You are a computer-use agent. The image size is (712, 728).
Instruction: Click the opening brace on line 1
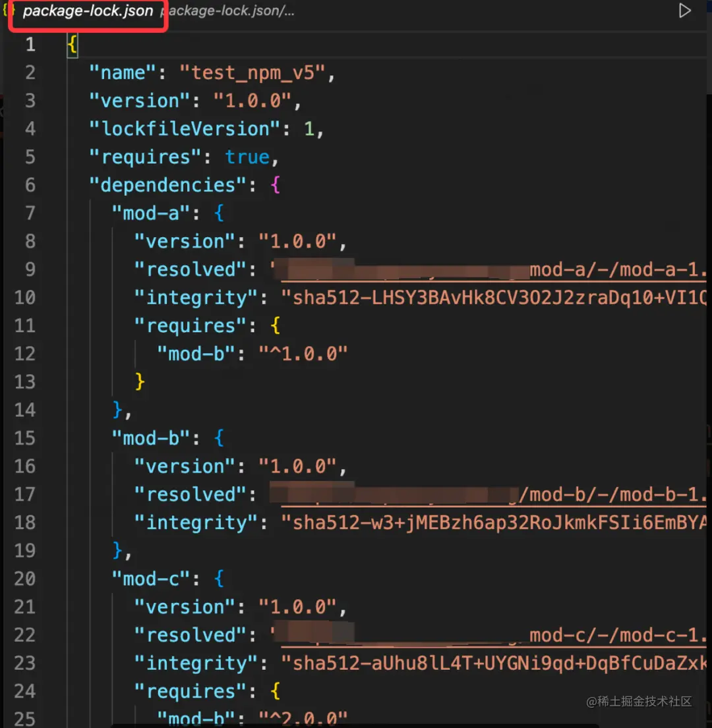(x=73, y=45)
